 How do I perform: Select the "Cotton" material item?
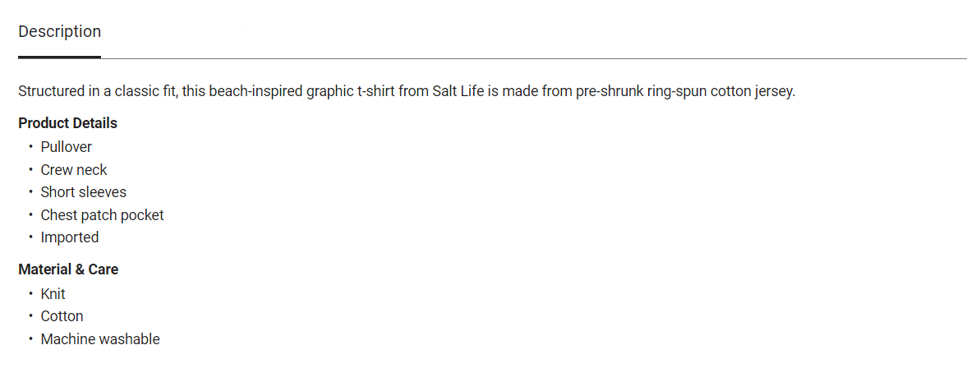(62, 316)
